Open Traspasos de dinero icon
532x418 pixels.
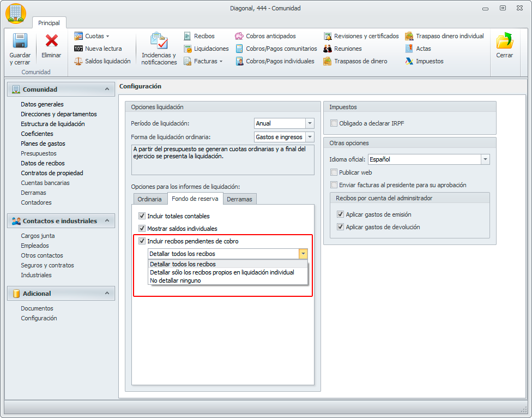point(328,61)
